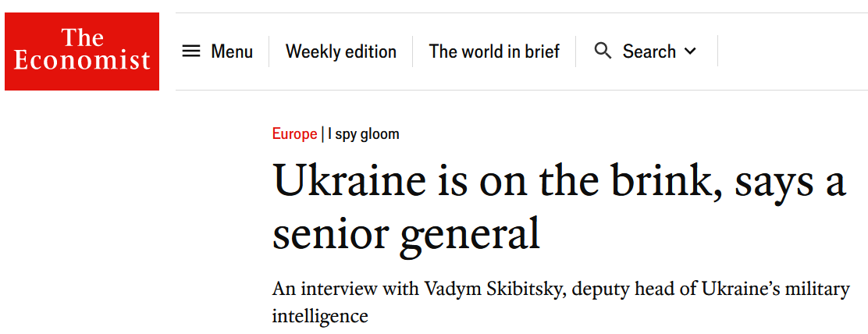
Task: Click the word "Economist" in the logo
Action: 82,60
